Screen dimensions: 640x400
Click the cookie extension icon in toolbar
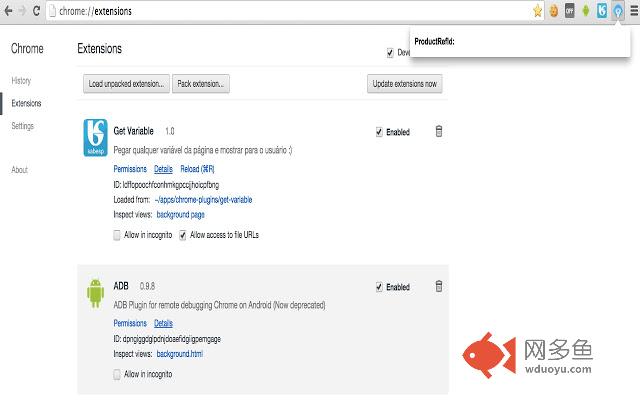[553, 11]
